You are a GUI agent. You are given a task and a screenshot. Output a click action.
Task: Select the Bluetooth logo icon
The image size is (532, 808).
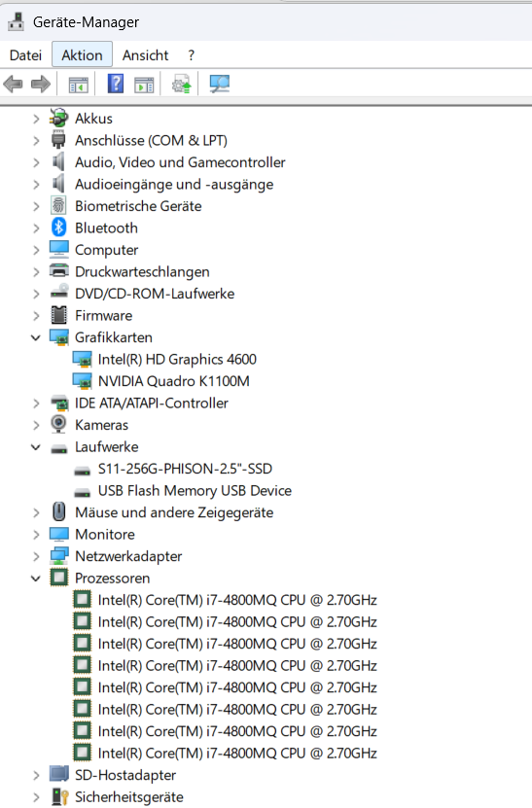[58, 228]
